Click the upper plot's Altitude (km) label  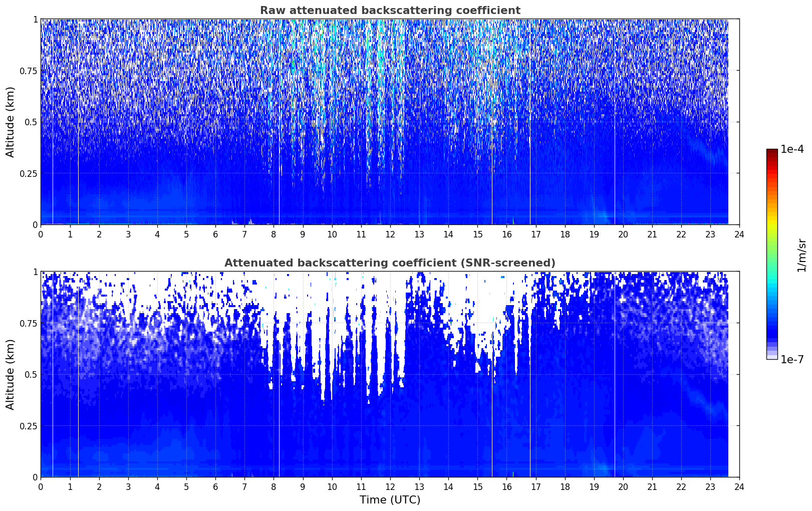click(x=11, y=122)
